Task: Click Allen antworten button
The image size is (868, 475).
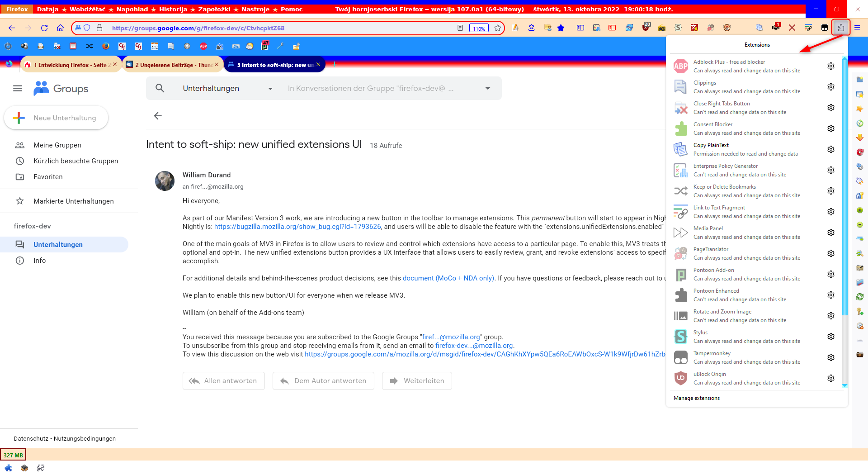Action: (x=223, y=381)
